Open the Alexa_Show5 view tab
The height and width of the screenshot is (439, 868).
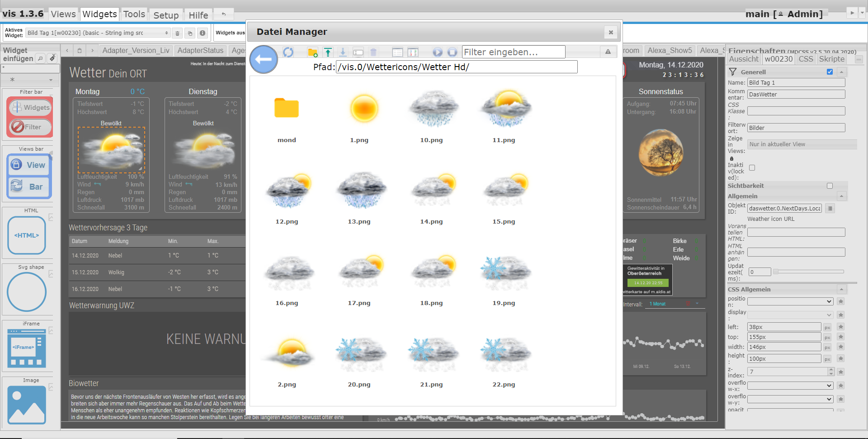[x=670, y=51]
